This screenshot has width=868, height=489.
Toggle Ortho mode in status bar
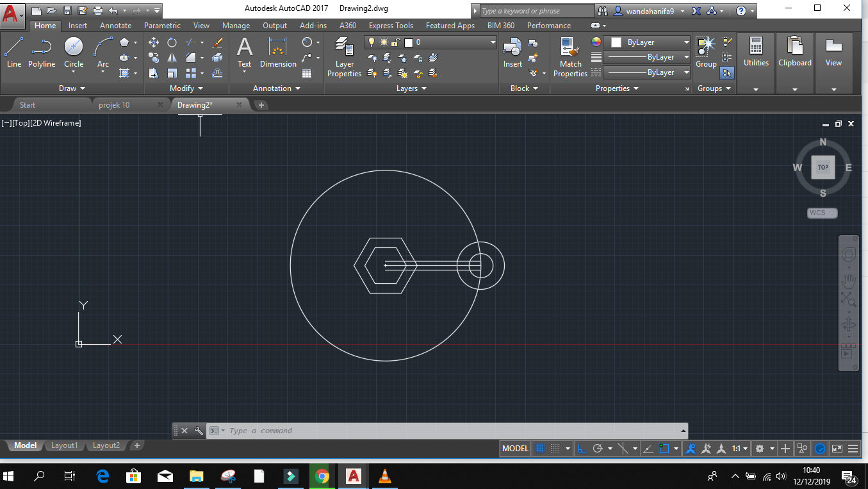point(582,448)
